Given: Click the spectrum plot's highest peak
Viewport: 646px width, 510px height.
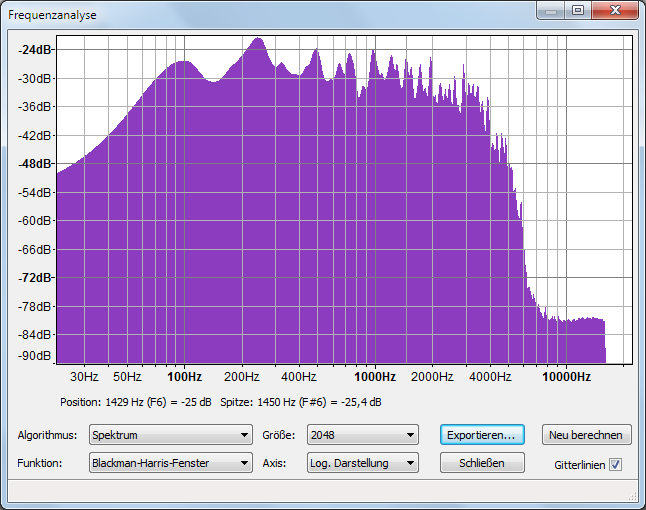Looking at the screenshot, I should [258, 40].
